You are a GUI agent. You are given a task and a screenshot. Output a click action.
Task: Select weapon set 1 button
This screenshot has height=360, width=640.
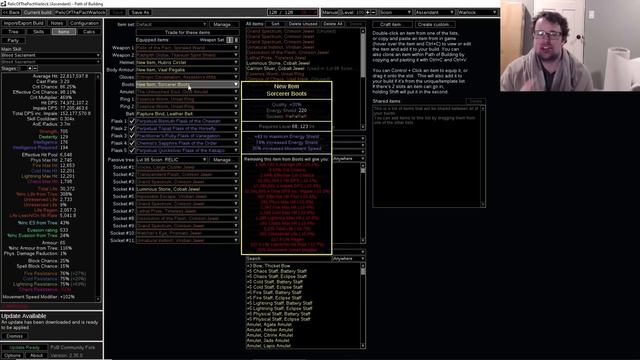click(230, 40)
